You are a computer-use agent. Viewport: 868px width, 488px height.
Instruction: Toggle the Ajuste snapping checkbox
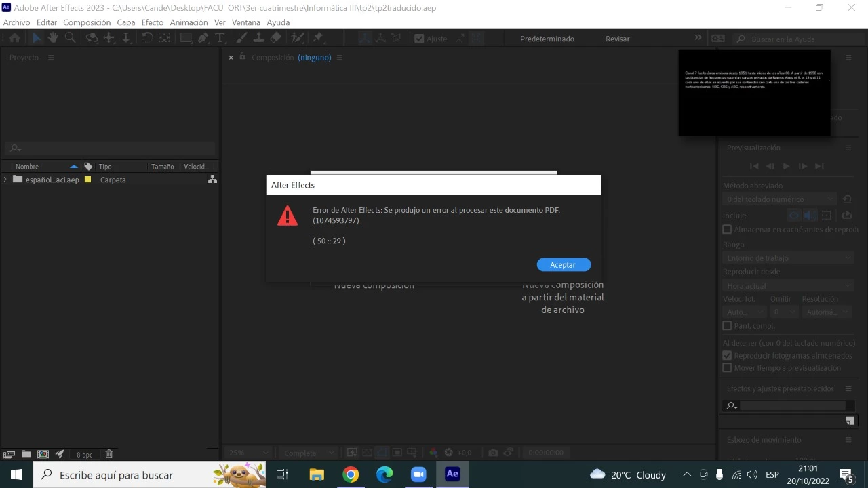[x=419, y=39]
